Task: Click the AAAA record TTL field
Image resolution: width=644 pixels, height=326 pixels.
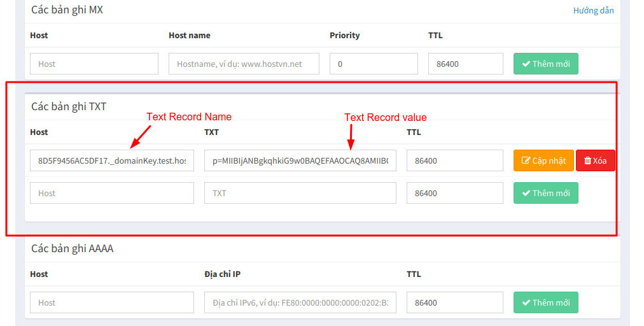Action: (x=454, y=302)
